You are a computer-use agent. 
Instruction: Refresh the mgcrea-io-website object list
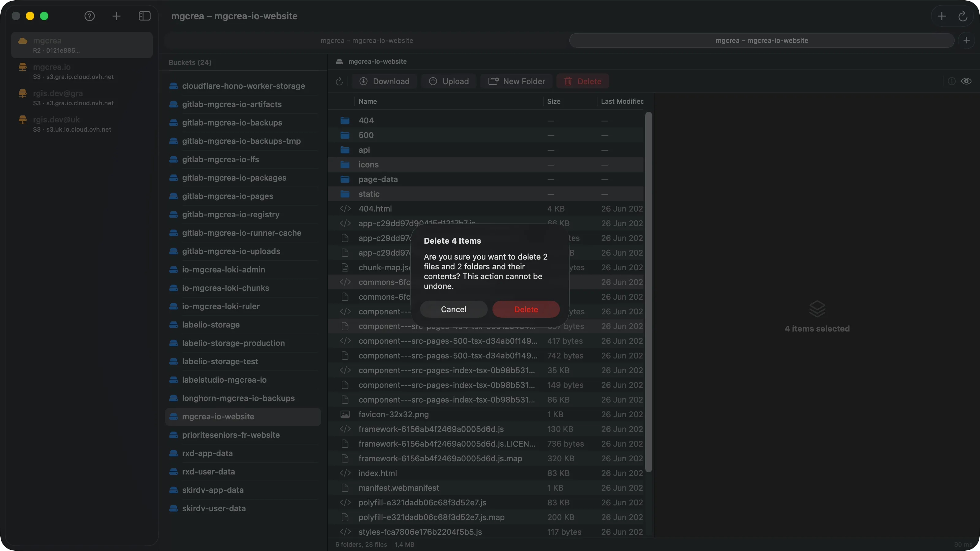(x=339, y=81)
